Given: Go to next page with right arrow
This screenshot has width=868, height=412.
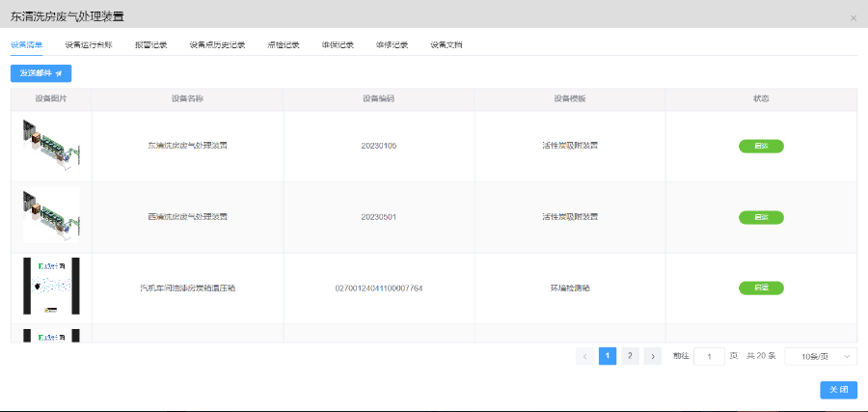Looking at the screenshot, I should point(653,356).
